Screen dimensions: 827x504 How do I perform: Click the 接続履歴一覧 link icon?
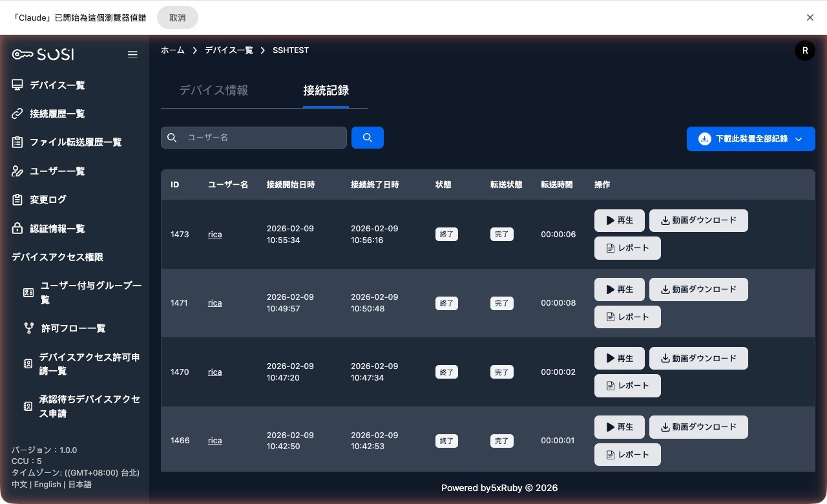tap(17, 113)
